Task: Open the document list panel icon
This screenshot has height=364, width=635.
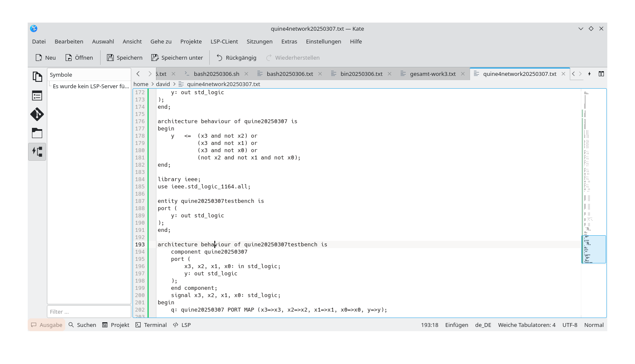Action: 37,95
